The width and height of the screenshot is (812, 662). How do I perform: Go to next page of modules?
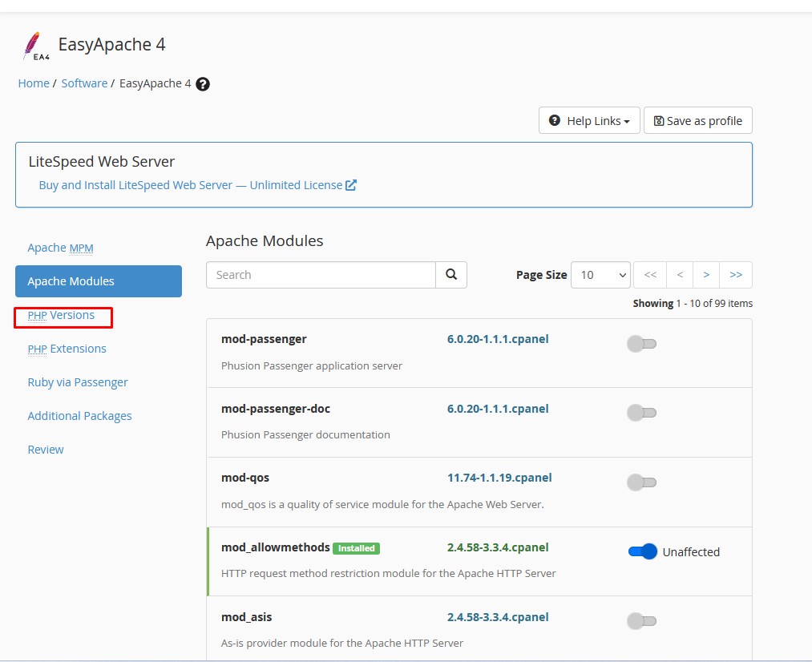[706, 275]
